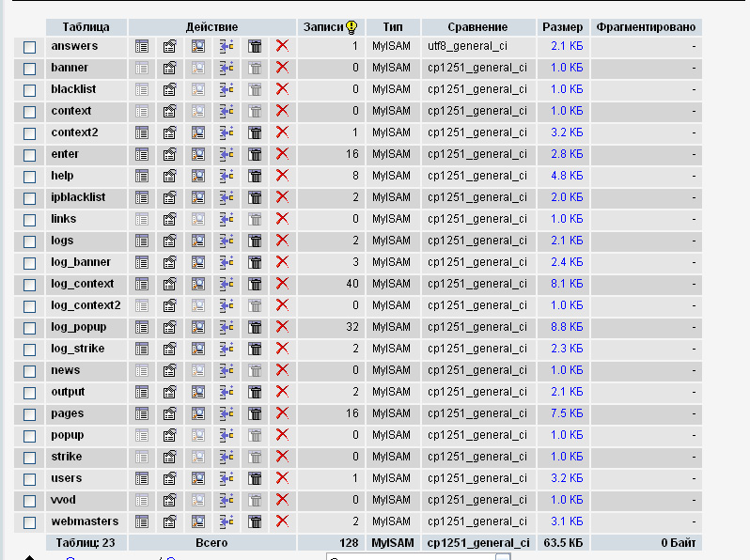
Task: Click the Размер column header
Action: (x=562, y=27)
